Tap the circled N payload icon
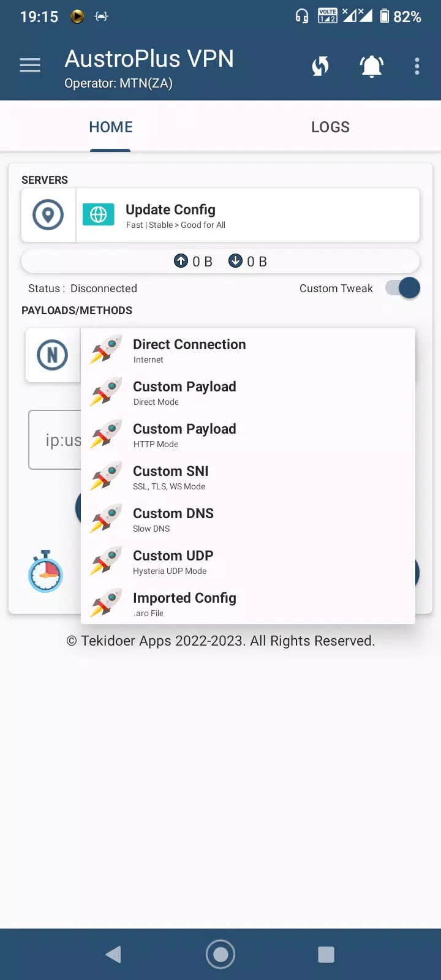Image resolution: width=441 pixels, height=980 pixels. [x=53, y=355]
